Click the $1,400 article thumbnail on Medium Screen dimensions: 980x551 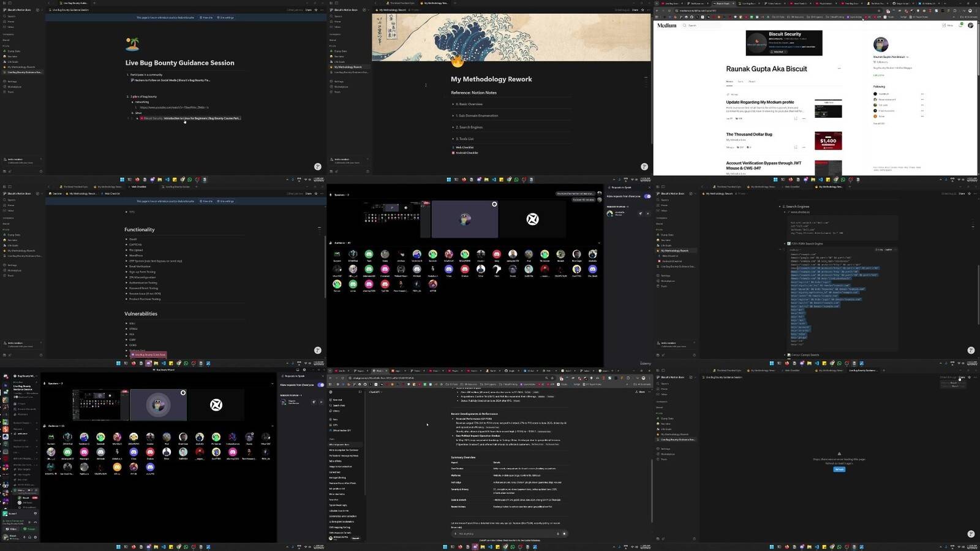click(x=828, y=140)
